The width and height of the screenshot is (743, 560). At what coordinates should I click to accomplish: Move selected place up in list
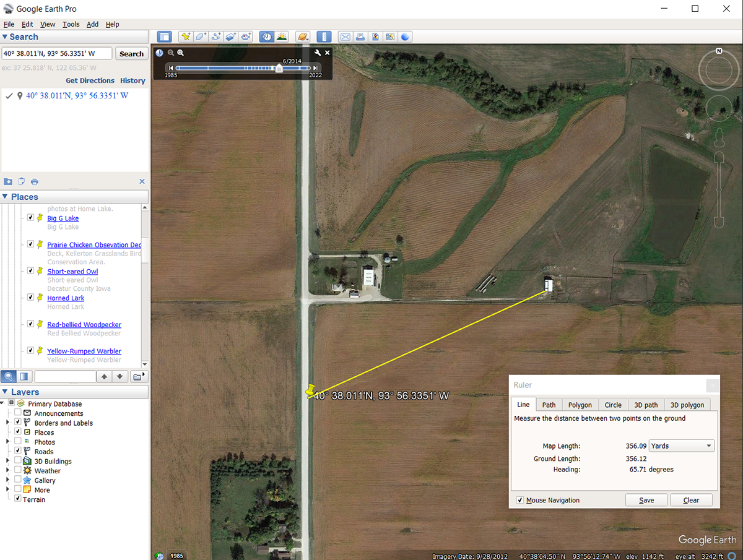[x=105, y=376]
